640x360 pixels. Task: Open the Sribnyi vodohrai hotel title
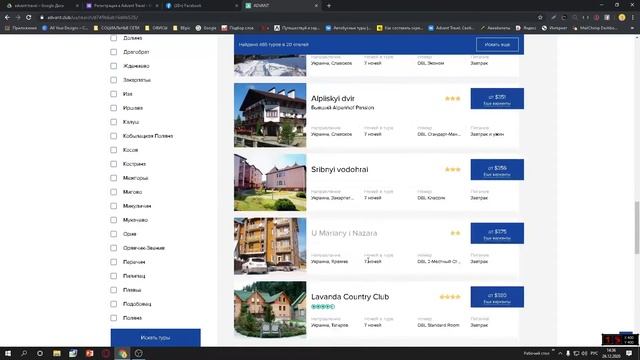(x=340, y=169)
